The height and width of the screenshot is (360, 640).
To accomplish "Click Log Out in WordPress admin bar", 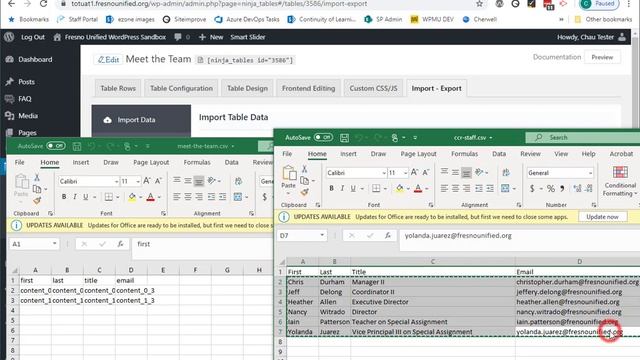I will pos(33,37).
